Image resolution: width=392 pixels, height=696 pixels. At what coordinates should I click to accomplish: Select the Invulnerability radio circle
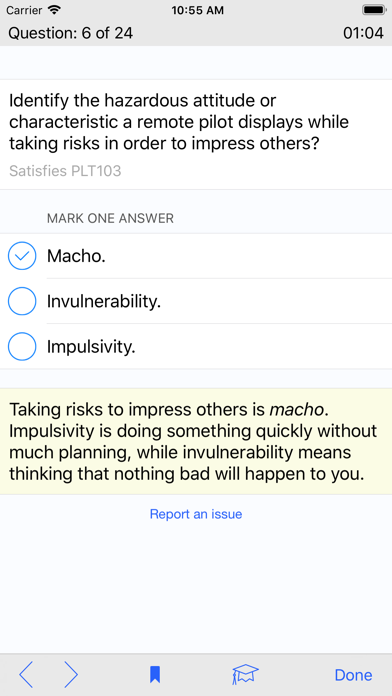pos(22,301)
